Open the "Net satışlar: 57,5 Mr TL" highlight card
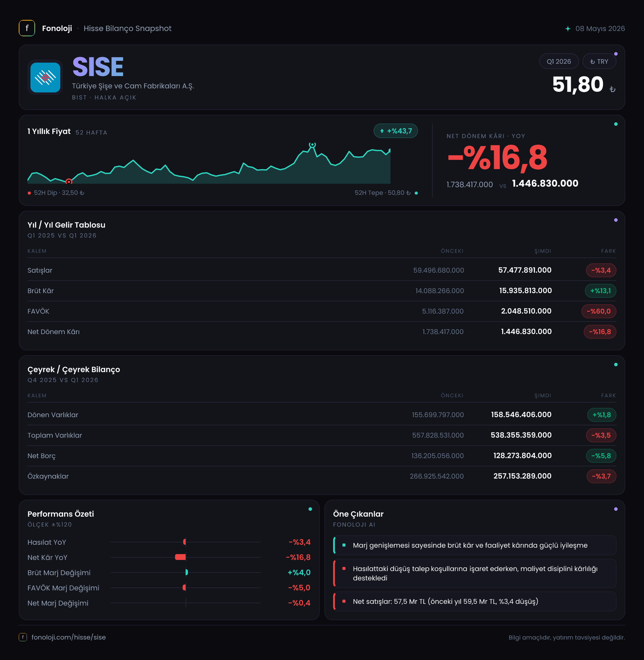This screenshot has height=660, width=644. pos(475,601)
